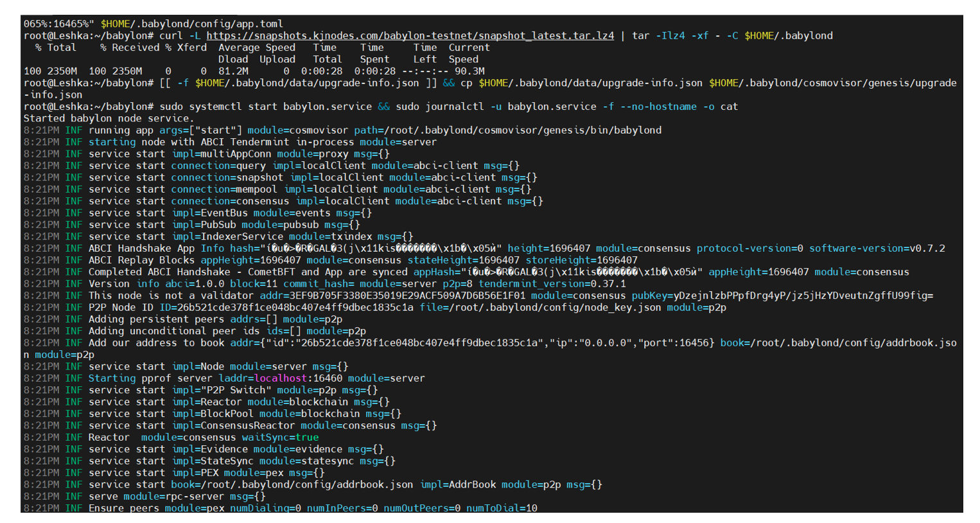
Task: Click the 'Started babylon node service.' line
Action: click(109, 118)
